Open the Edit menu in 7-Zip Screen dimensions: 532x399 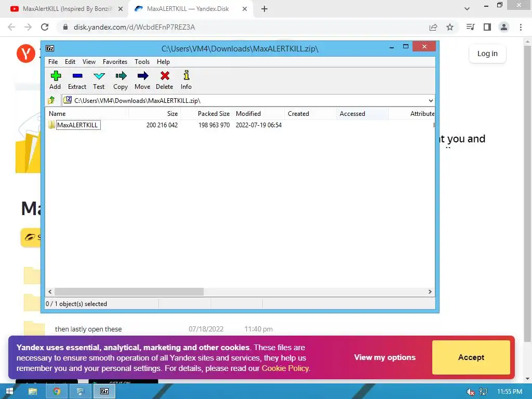[x=70, y=62]
